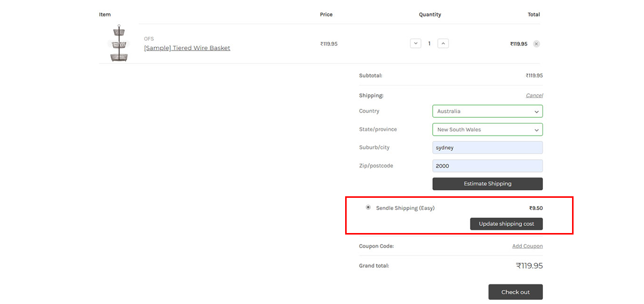Increase item quantity with up chevron
Image resolution: width=644 pixels, height=304 pixels.
443,43
